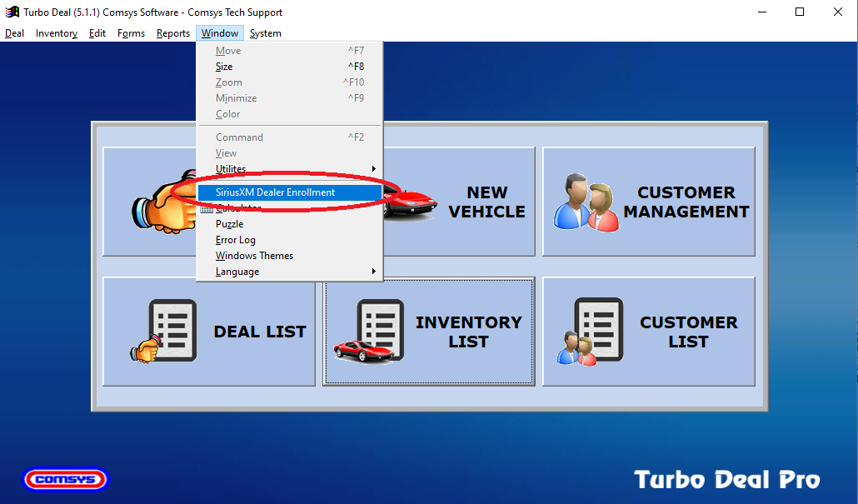Open the Puzzle menu item

pos(289,224)
